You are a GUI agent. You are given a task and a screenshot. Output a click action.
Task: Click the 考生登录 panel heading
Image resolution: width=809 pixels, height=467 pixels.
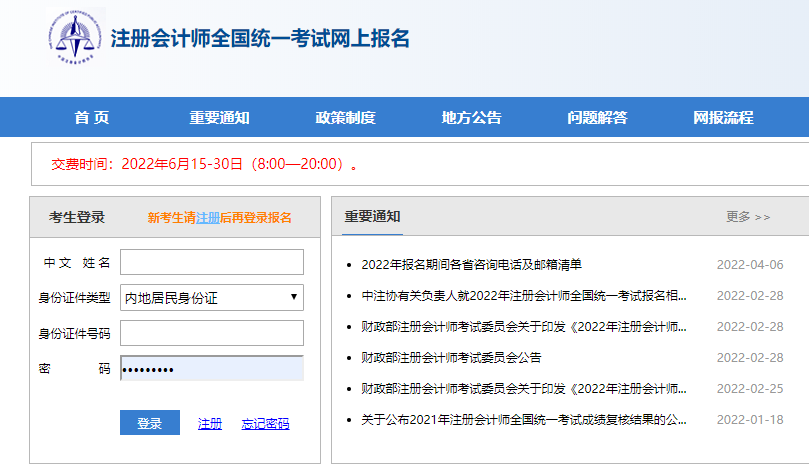click(x=77, y=217)
